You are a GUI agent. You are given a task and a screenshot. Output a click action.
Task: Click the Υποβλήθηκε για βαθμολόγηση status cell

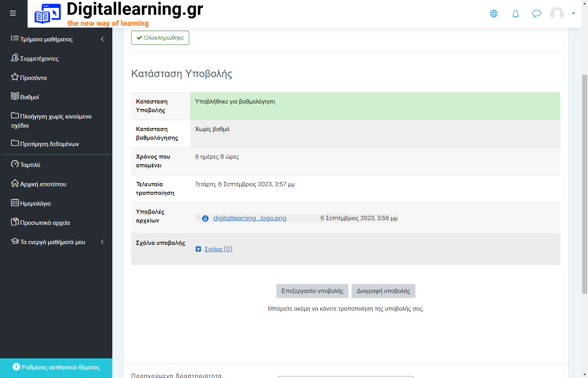point(375,106)
